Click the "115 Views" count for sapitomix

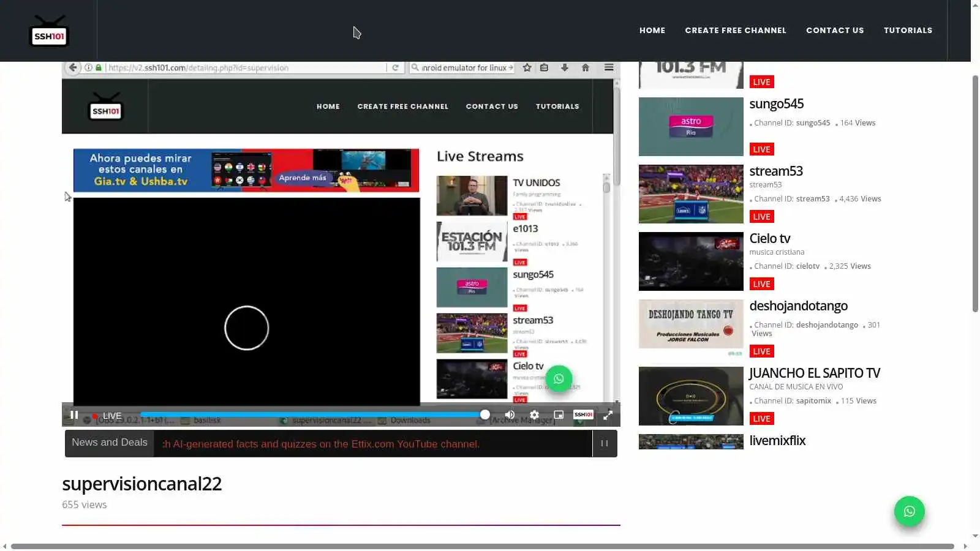[x=858, y=401]
